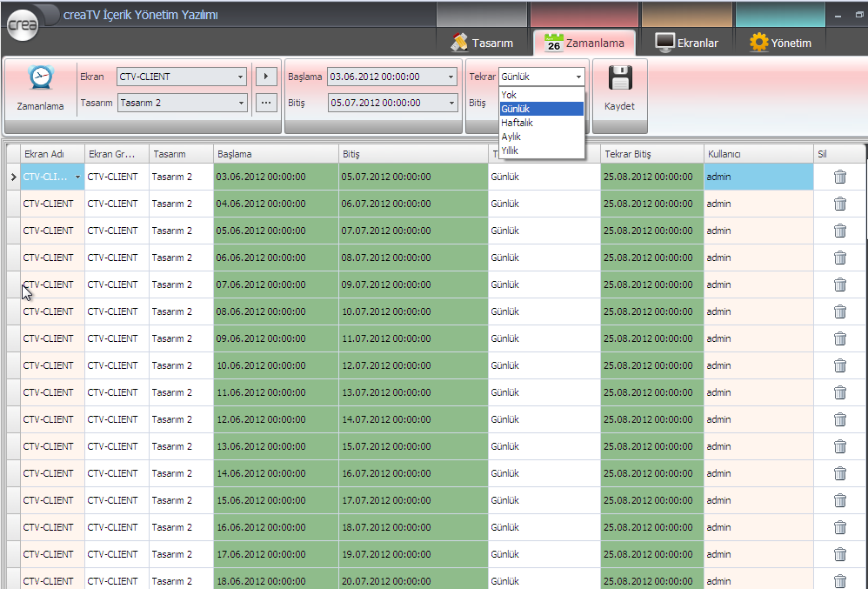The image size is (868, 589).
Task: Click trash icon for 04.06.2012 row
Action: [x=839, y=204]
